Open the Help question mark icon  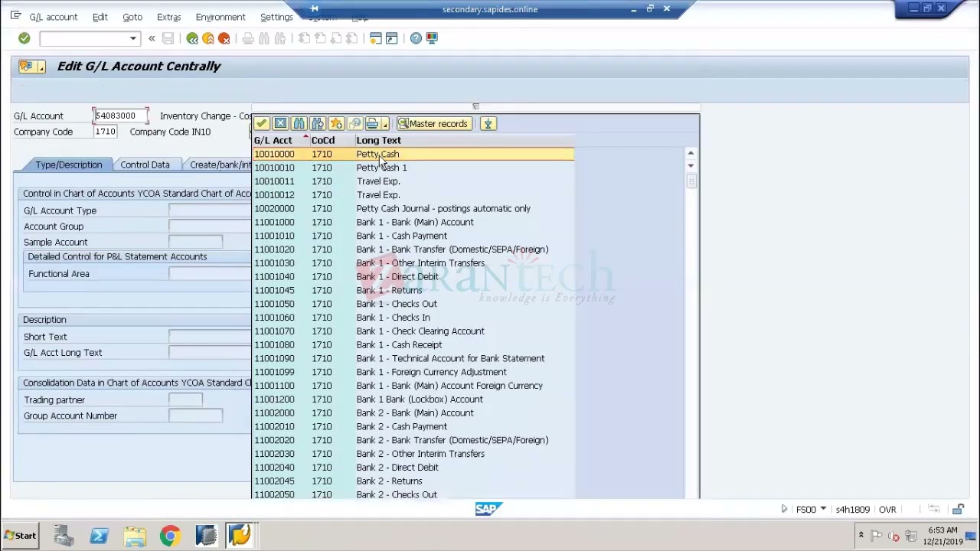pyautogui.click(x=416, y=38)
